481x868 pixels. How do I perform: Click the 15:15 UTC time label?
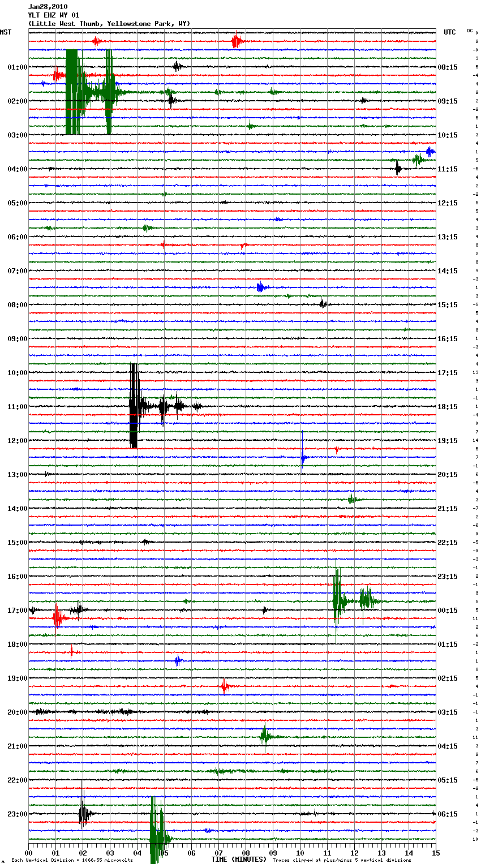448,305
